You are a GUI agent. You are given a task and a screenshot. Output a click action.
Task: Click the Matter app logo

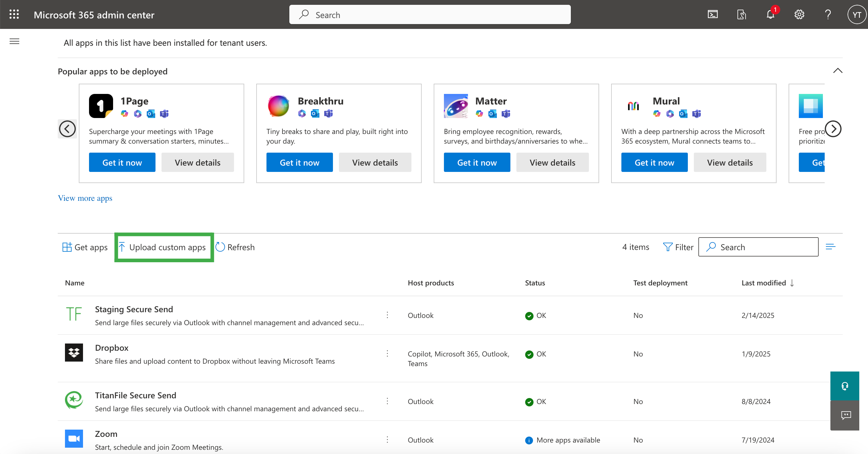[456, 106]
